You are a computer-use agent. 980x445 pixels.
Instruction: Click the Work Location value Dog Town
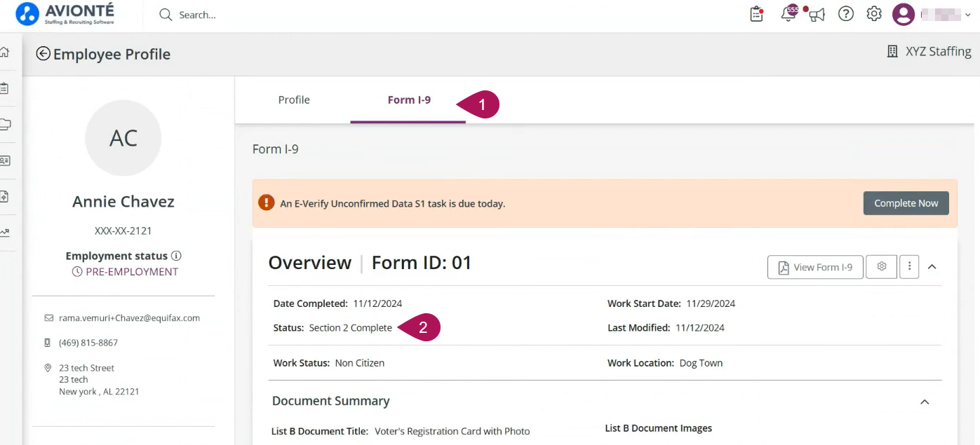pyautogui.click(x=701, y=363)
